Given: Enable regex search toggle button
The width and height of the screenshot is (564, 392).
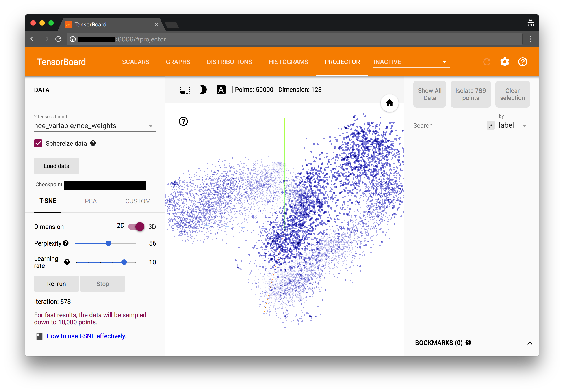Looking at the screenshot, I should (490, 125).
